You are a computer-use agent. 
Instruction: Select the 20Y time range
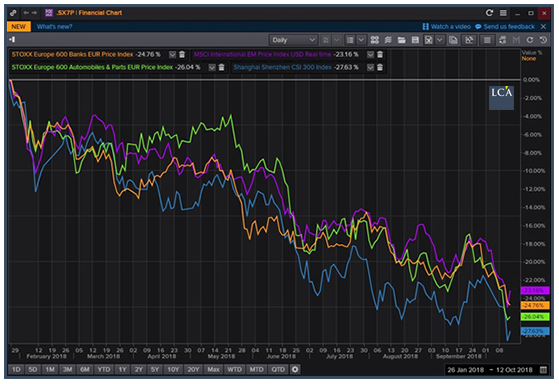coord(193,369)
